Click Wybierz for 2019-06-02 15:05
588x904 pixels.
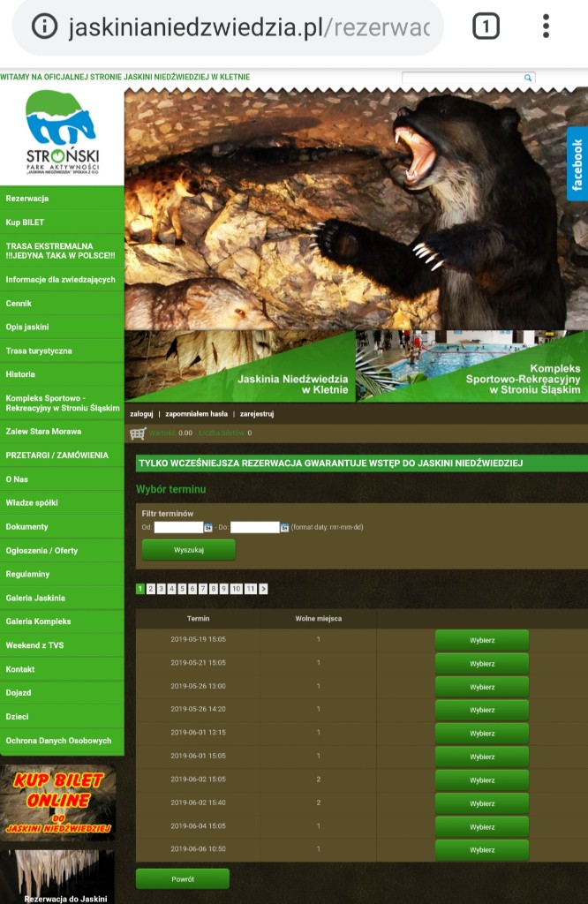click(482, 780)
